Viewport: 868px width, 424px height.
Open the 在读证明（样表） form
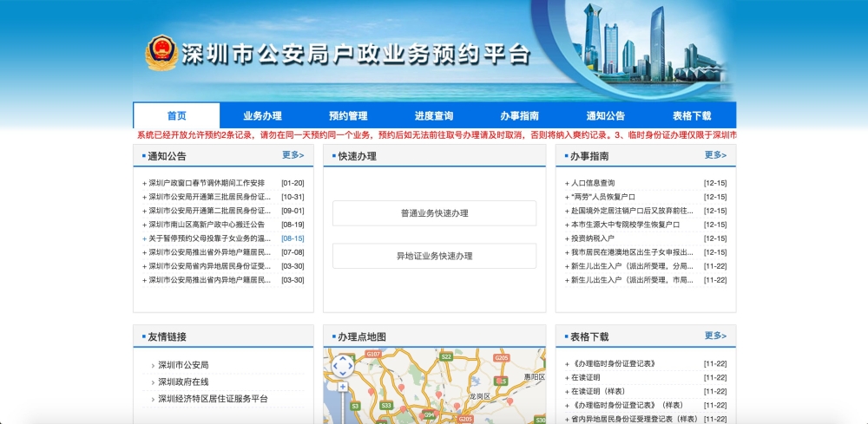tap(598, 391)
